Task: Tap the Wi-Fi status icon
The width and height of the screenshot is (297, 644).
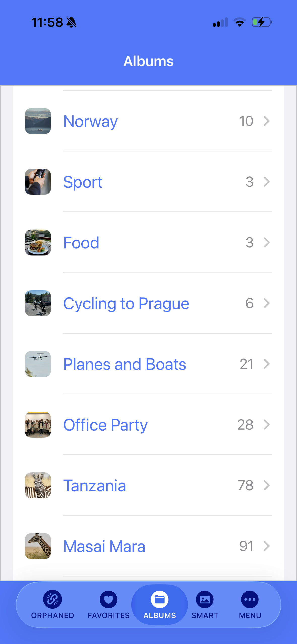Action: tap(240, 22)
